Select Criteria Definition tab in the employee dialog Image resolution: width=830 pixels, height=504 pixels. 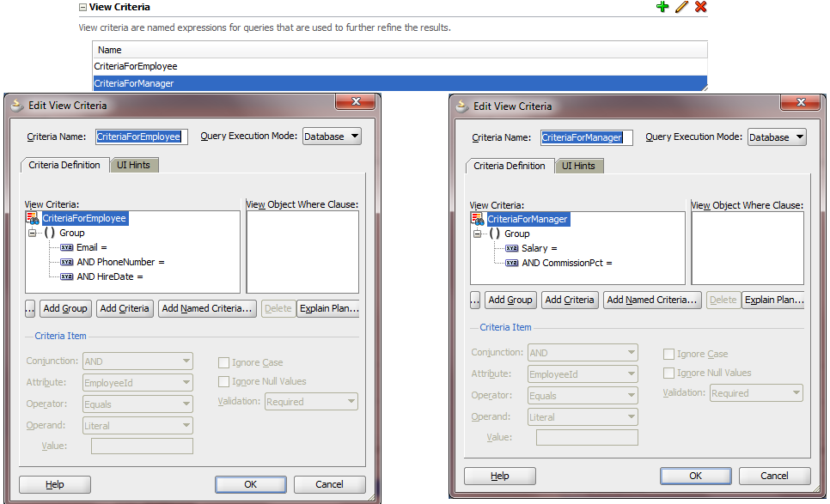(x=64, y=165)
